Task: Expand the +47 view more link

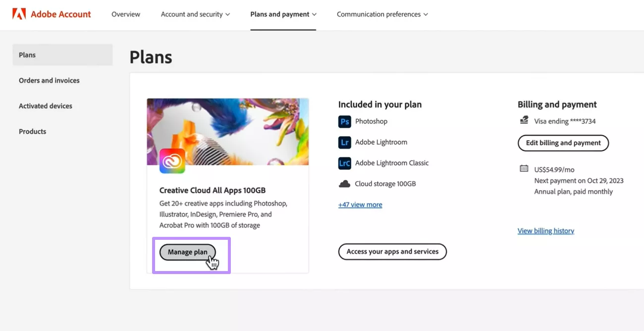Action: coord(360,204)
